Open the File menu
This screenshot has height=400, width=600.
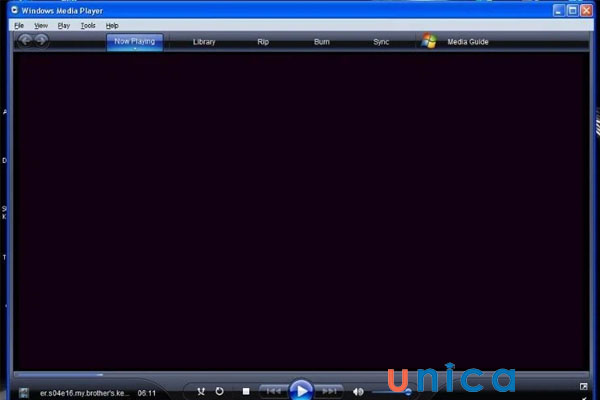[19, 26]
